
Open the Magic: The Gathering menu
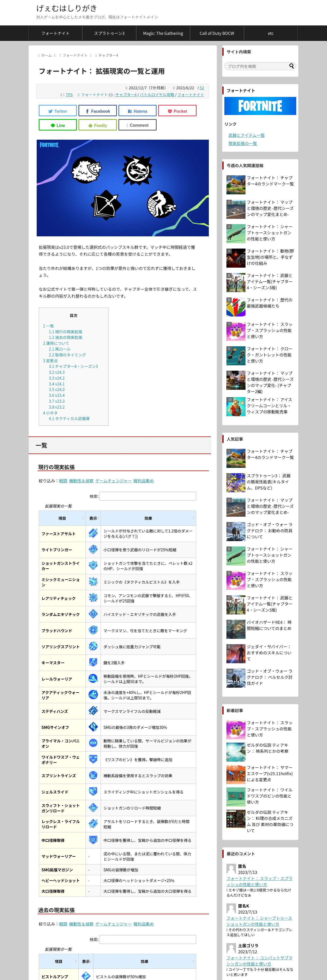163,33
